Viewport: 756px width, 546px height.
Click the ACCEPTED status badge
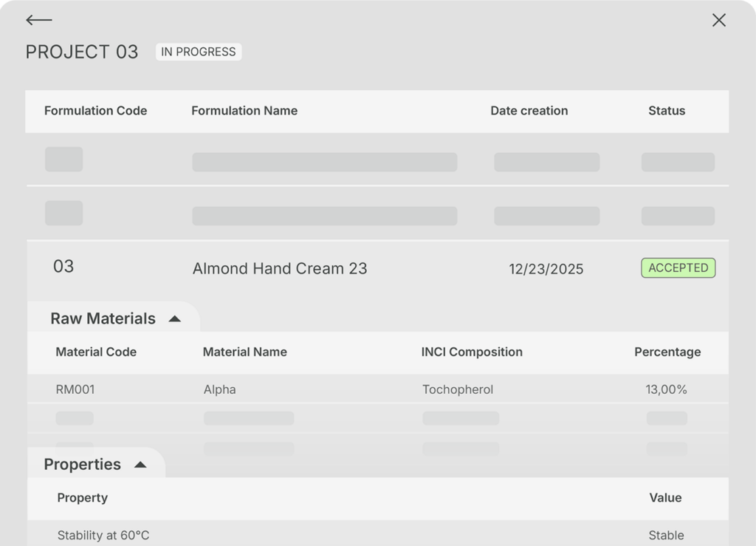678,267
